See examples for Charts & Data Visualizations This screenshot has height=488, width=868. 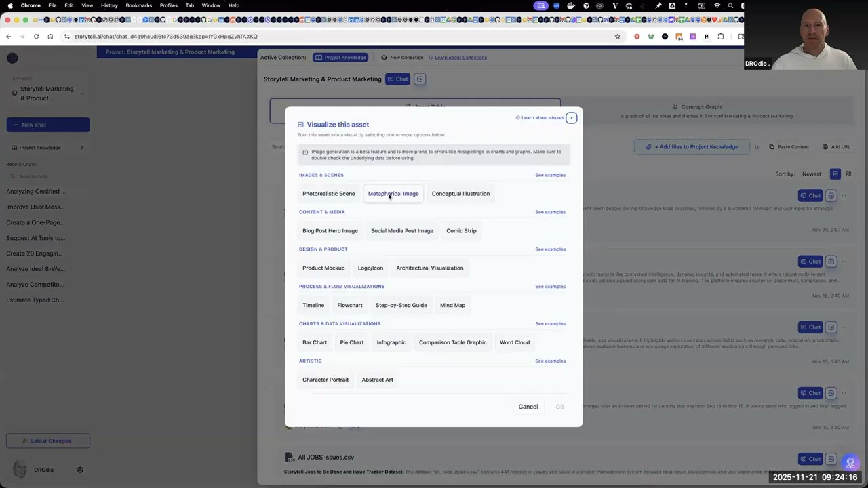coord(550,325)
